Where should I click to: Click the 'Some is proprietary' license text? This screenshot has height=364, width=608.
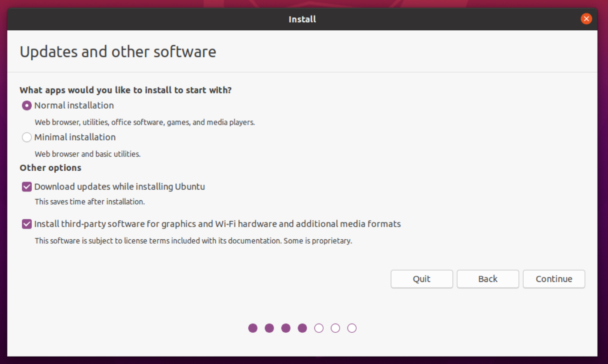click(318, 241)
